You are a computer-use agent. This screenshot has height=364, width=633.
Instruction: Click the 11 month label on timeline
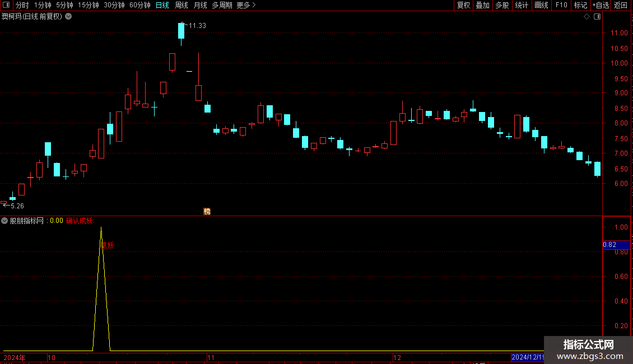(211, 357)
